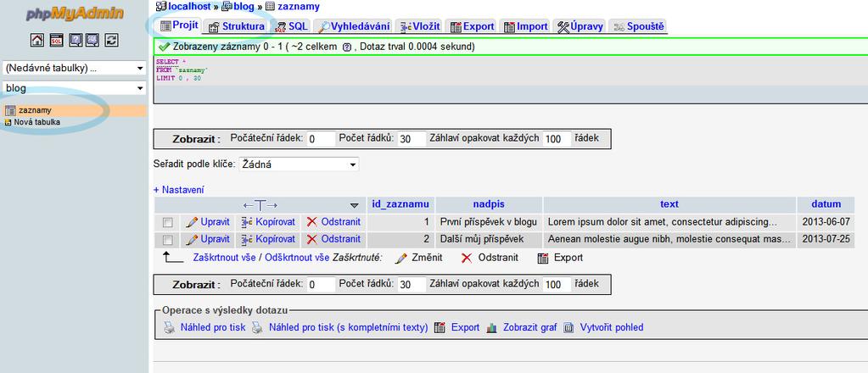Click Odškrtnout vše link

297,258
